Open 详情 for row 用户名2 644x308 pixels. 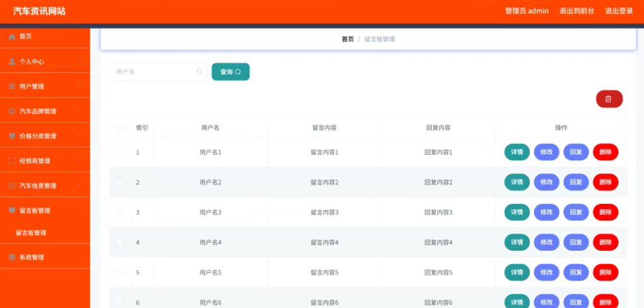click(516, 182)
